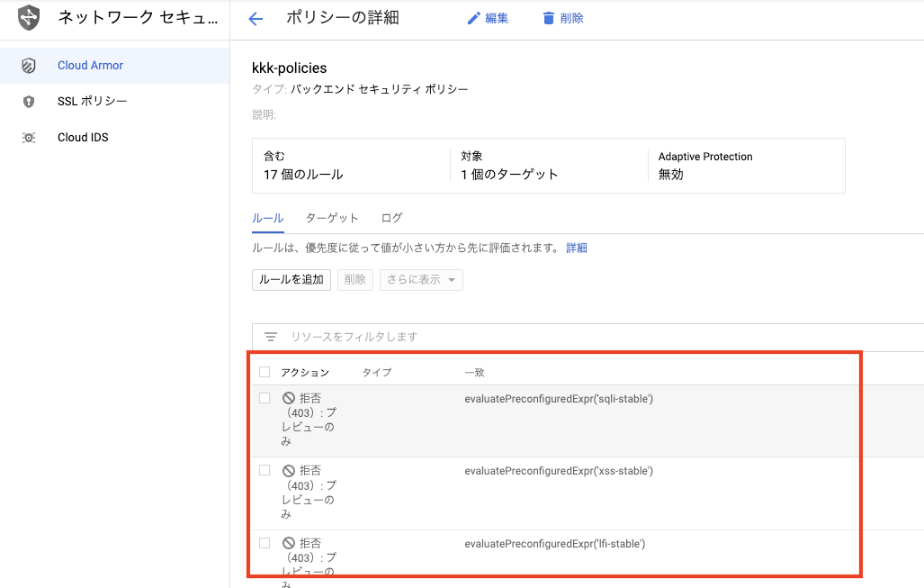Click the disabled 削除 button above the rules table
The height and width of the screenshot is (588, 924).
(354, 279)
